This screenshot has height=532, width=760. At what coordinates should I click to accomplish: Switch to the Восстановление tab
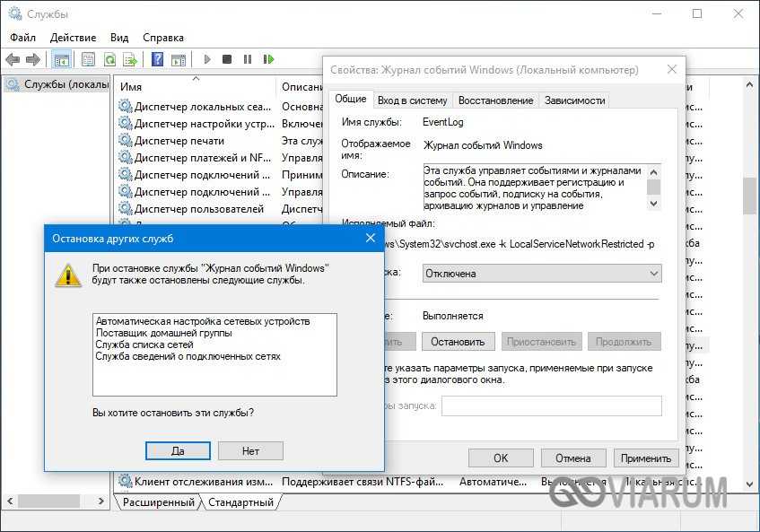point(496,100)
